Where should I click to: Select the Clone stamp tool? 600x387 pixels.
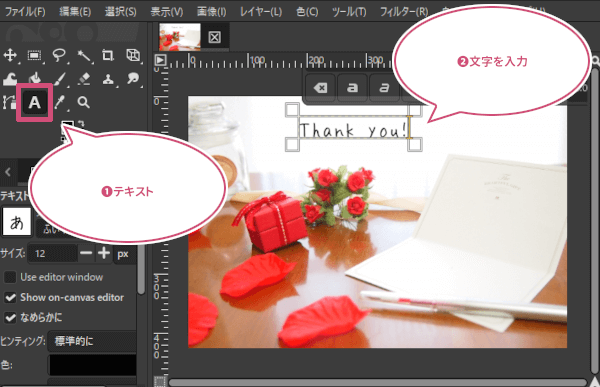[x=108, y=79]
